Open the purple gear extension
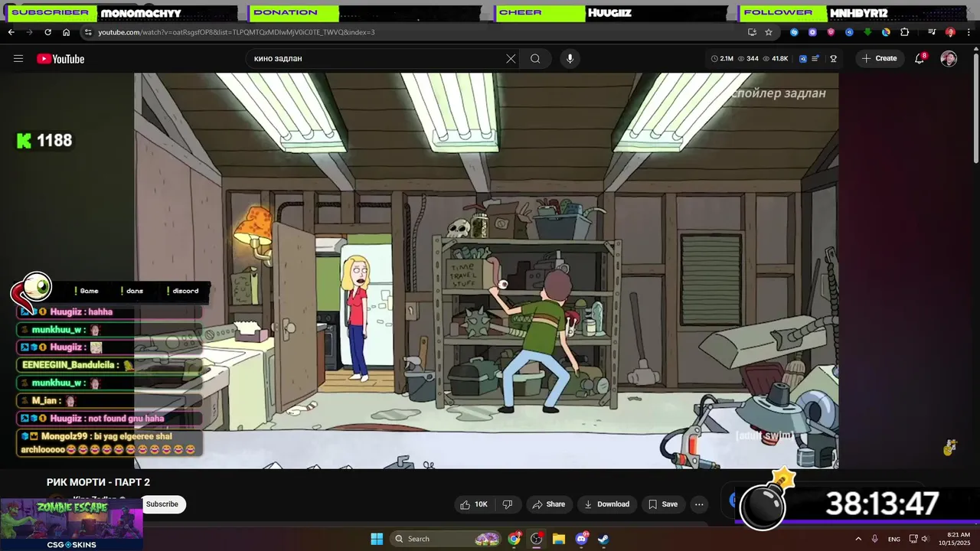This screenshot has width=980, height=551. 812,32
